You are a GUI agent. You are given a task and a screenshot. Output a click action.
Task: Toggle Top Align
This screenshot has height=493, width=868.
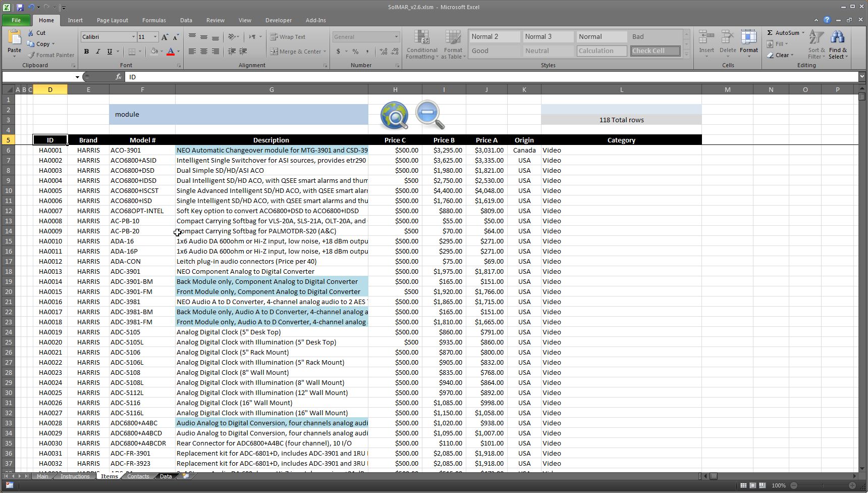click(192, 37)
